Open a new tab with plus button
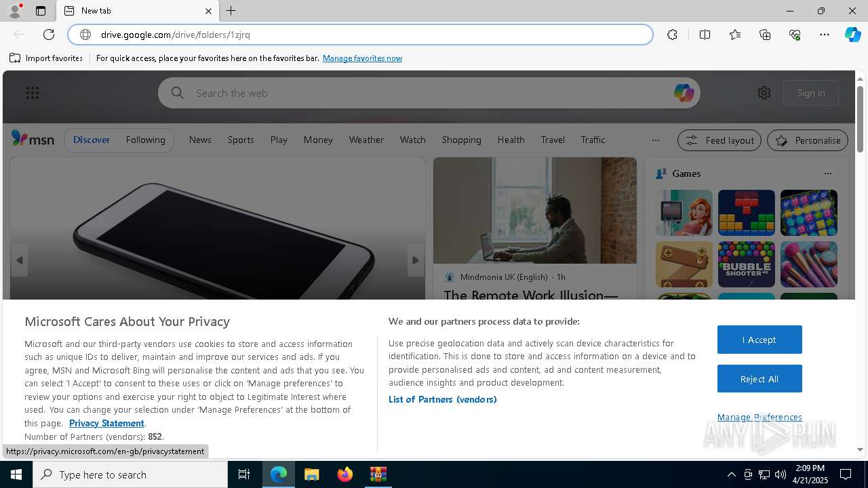868x488 pixels. pyautogui.click(x=231, y=11)
